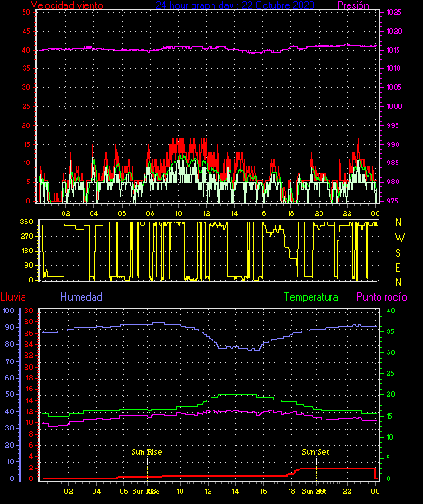Click the "24 hour graph day : 22 Octubre 2020" heading
This screenshot has height=504, width=423.
235,5
